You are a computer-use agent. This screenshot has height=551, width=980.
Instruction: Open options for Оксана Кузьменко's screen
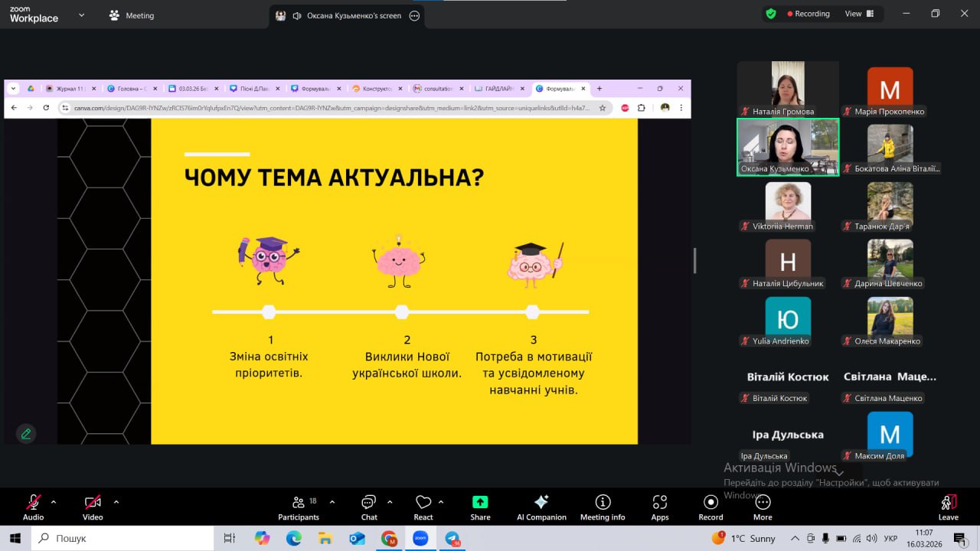pos(414,15)
